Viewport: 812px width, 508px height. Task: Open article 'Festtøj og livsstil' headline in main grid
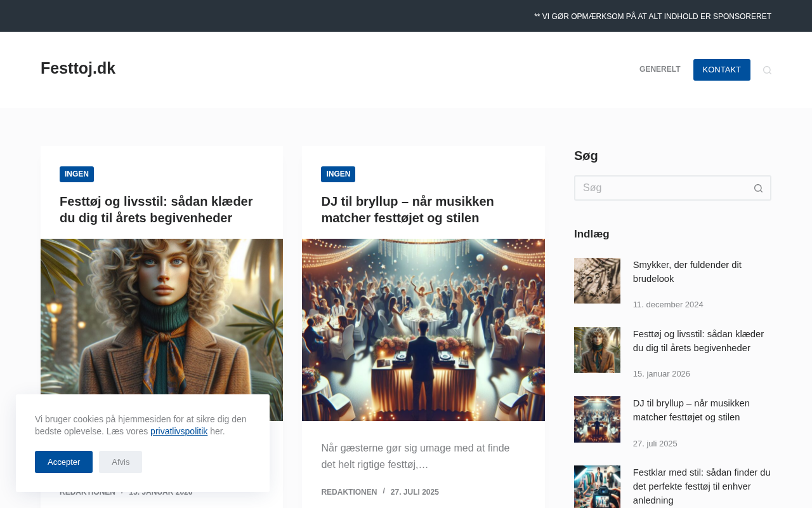coord(156,210)
